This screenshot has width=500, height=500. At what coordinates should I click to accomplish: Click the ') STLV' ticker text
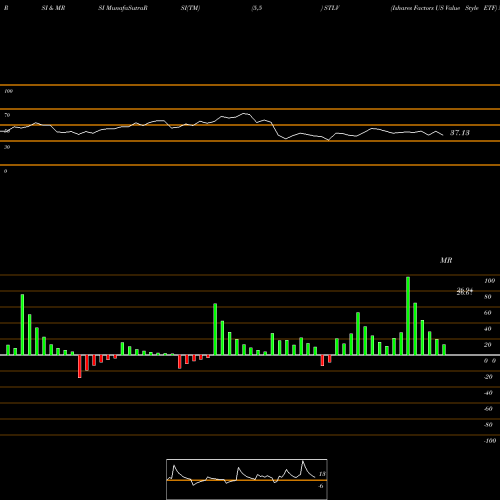pos(330,8)
